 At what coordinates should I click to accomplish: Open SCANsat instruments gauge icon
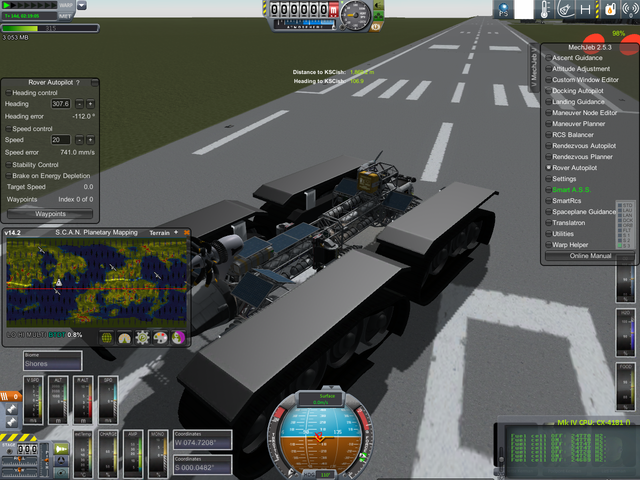pyautogui.click(x=124, y=338)
